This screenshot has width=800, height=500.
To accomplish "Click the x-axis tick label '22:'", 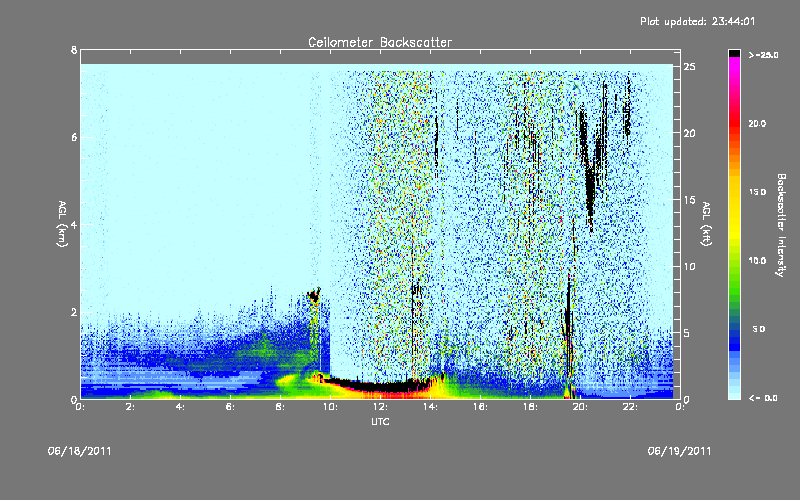I will (x=631, y=407).
